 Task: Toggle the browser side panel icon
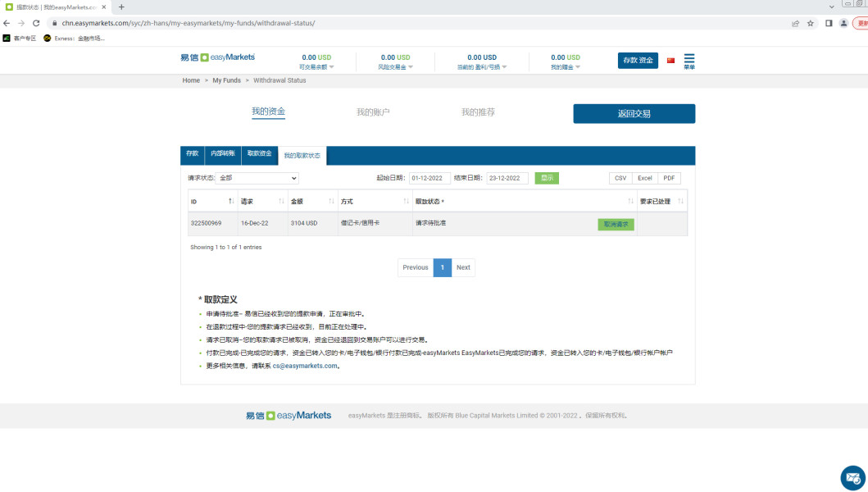829,23
